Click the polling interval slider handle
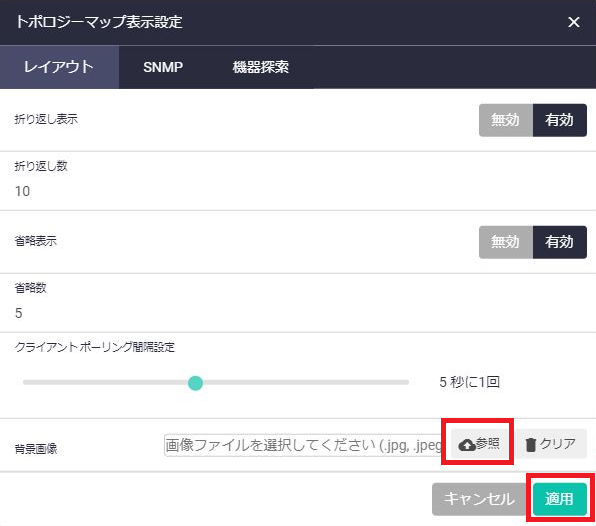Screen dimensions: 596x526 pyautogui.click(x=195, y=383)
